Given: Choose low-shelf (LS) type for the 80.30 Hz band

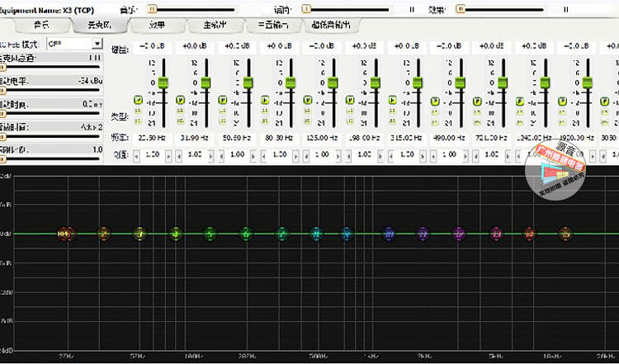Looking at the screenshot, I should [x=265, y=111].
